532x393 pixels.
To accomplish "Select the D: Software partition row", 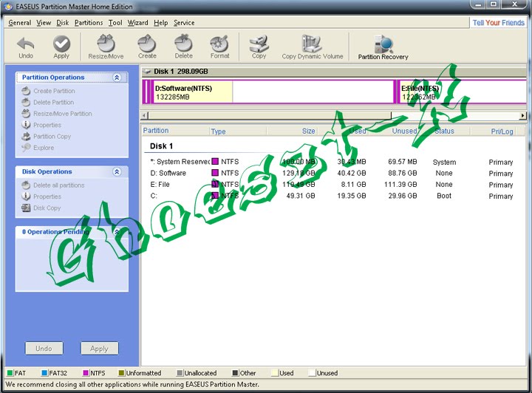I will coord(332,173).
